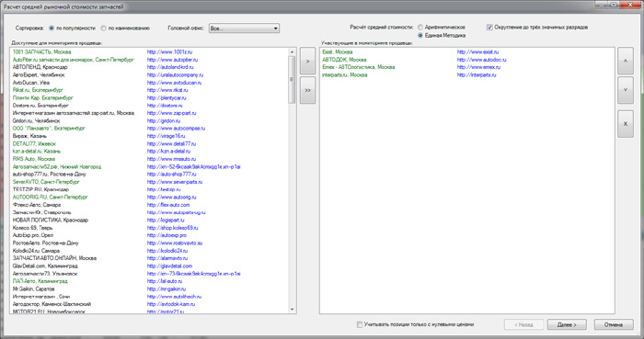Open link http://plentycar.ru
644x339 pixels.
[167, 98]
